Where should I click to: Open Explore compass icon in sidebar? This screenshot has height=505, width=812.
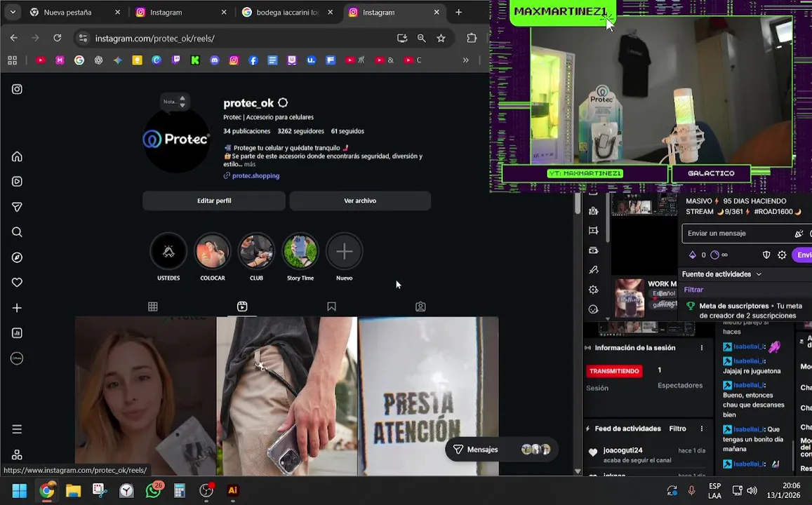tap(17, 257)
